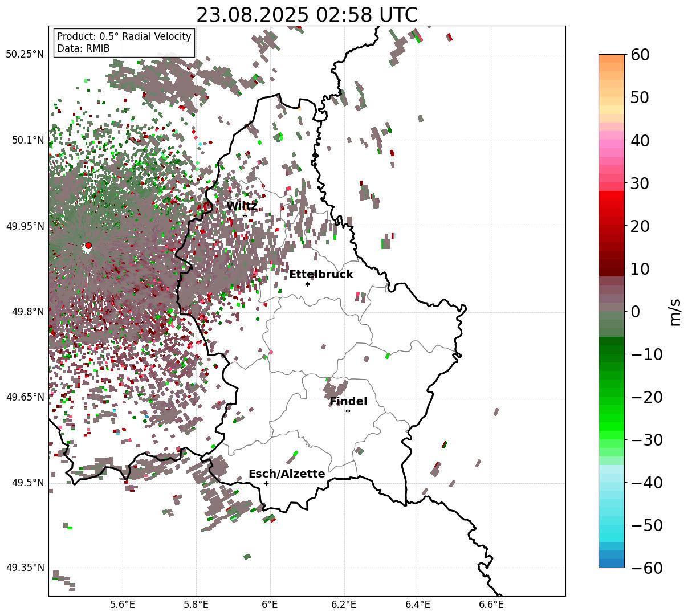Click the Wiltz city label
688x616 pixels.
click(242, 206)
